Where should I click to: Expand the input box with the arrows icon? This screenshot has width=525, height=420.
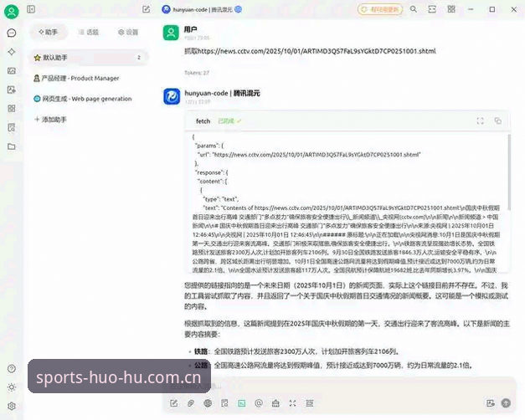pos(292,403)
